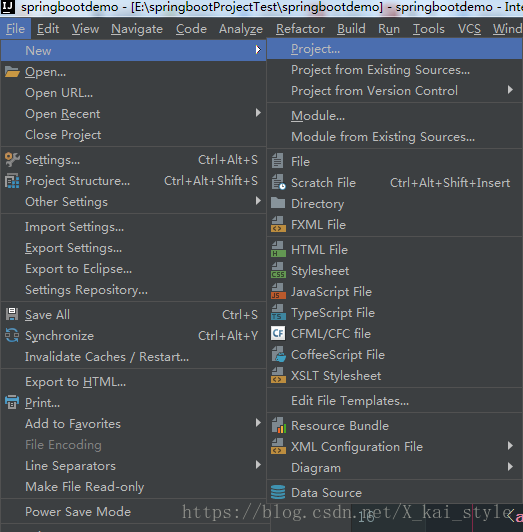Expand the Other Settings submenu arrow
Screen dimensions: 523x532
point(258,201)
